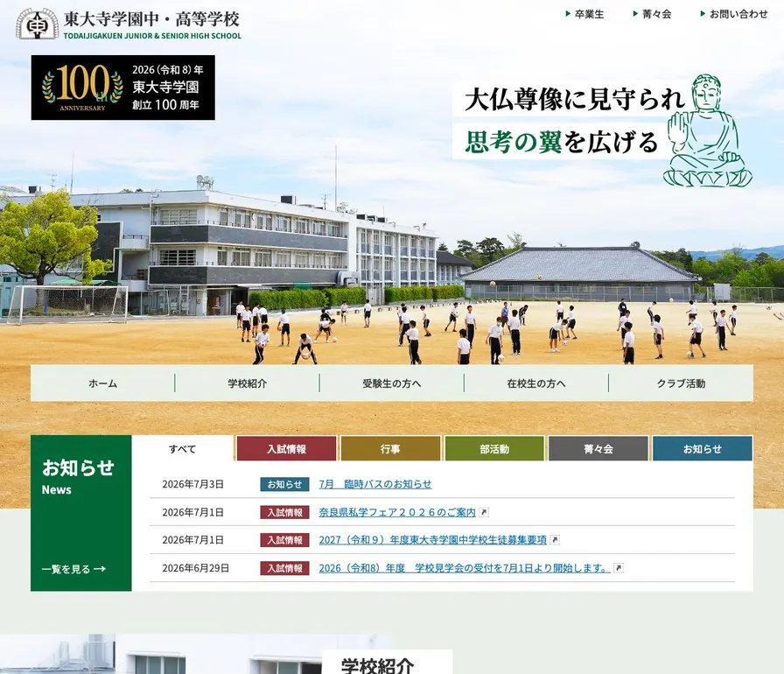This screenshot has width=784, height=674.
Task: Click external link icon after 生徒募集要項
Action: (x=555, y=540)
